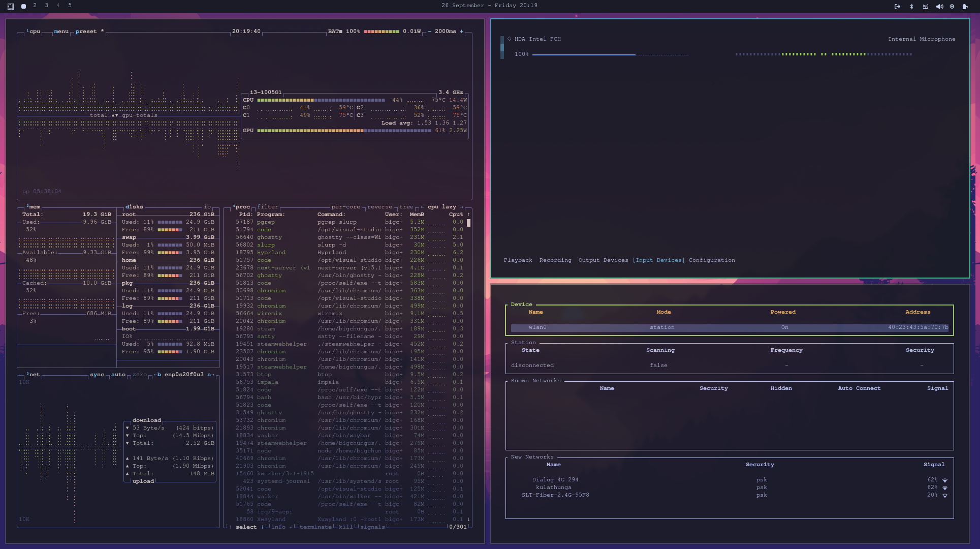Viewport: 980px width, 549px height.
Task: Click wifi signal icon for Dialog 4G 294
Action: pos(944,480)
